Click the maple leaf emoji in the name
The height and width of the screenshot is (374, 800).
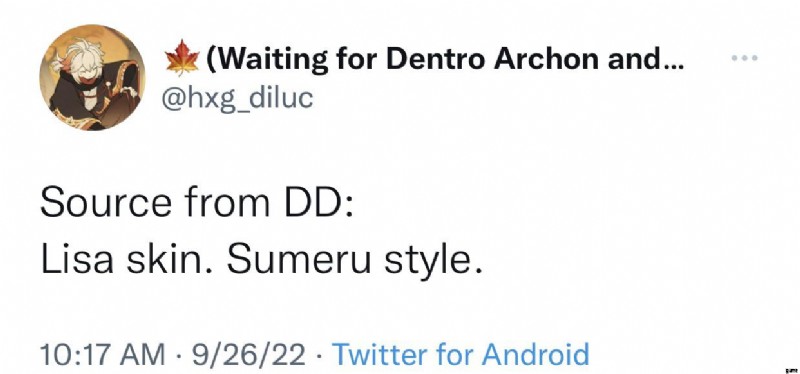[182, 58]
